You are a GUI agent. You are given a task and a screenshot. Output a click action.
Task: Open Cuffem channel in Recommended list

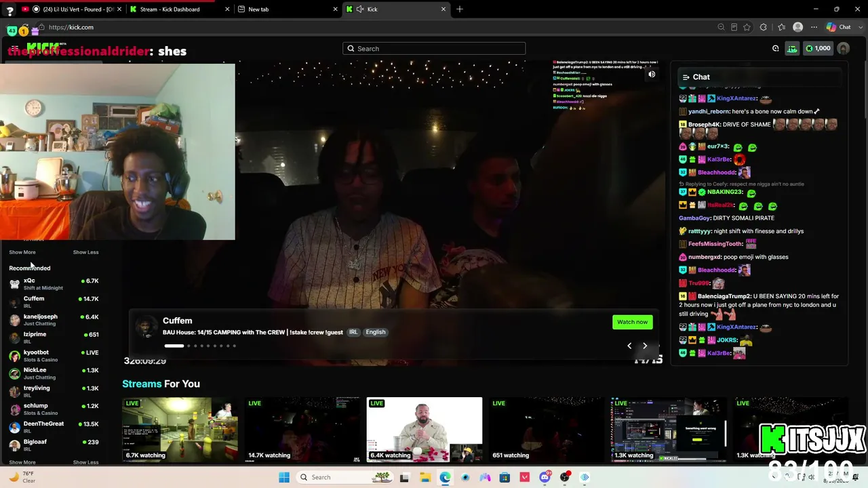[x=54, y=302]
